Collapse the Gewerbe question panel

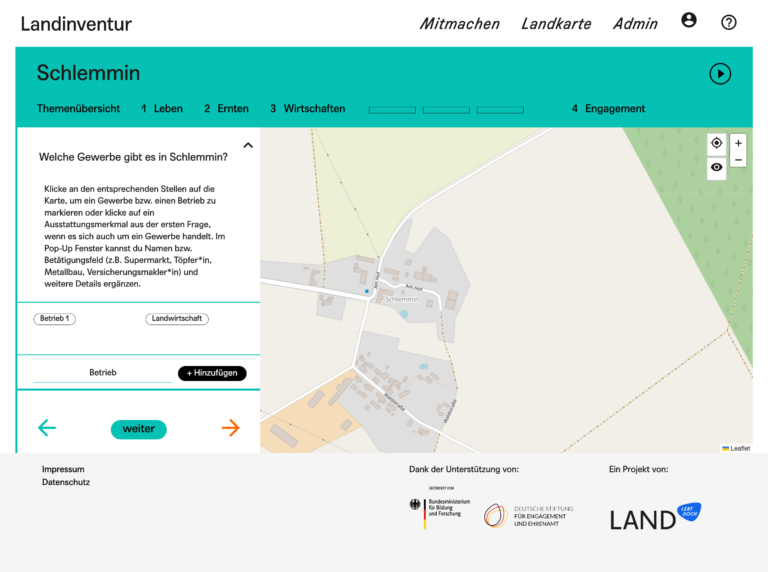(x=248, y=146)
